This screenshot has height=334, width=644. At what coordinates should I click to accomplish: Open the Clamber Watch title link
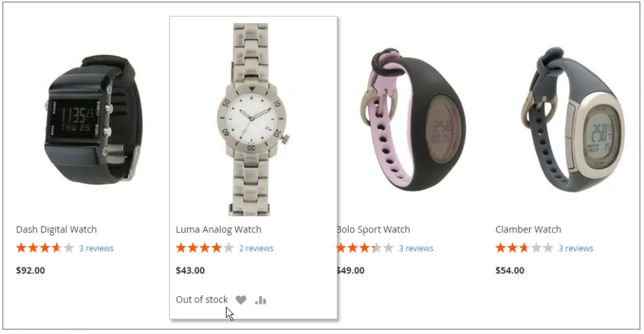pos(528,230)
